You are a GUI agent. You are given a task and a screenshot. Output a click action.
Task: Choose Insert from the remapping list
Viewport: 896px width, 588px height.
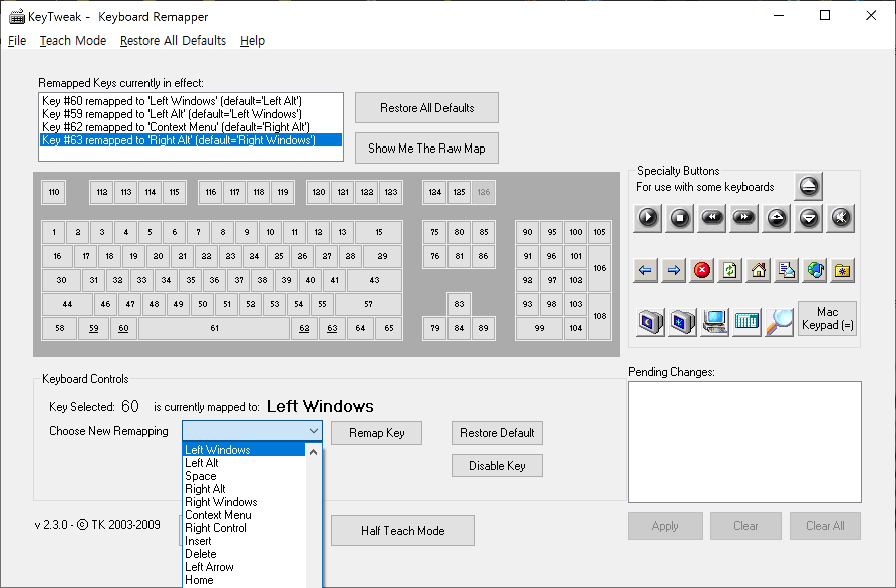tap(244, 540)
